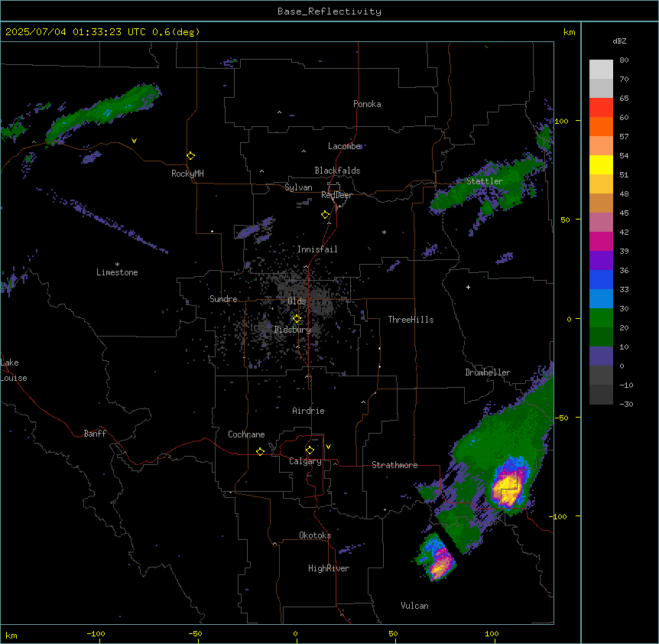Click the Limestone label
Screen dimensions: 659x644
(x=117, y=272)
